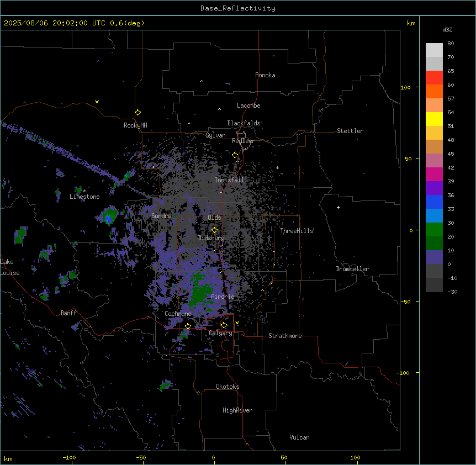Pick the light gray 70-80 dBZ swatch
476x465 pixels.
(434, 50)
